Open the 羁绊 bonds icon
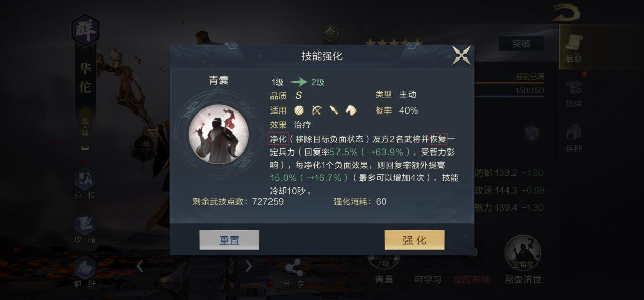 click(x=85, y=273)
